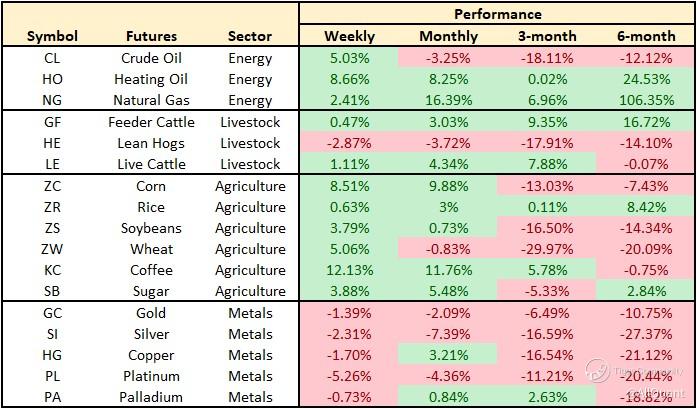Click the NG symbol cell
This screenshot has width=697, height=409.
tap(52, 100)
